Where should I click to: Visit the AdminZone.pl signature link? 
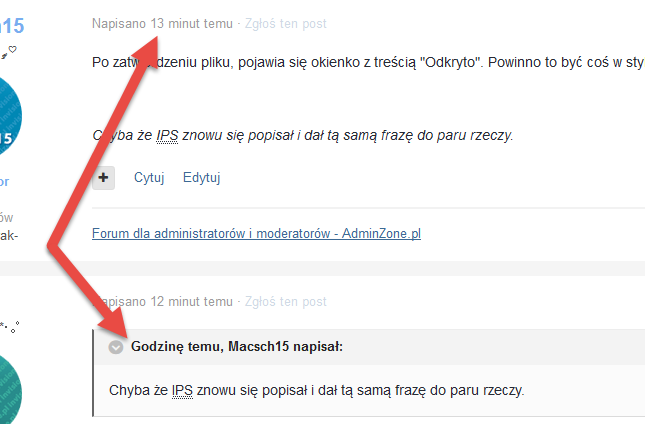tap(256, 234)
